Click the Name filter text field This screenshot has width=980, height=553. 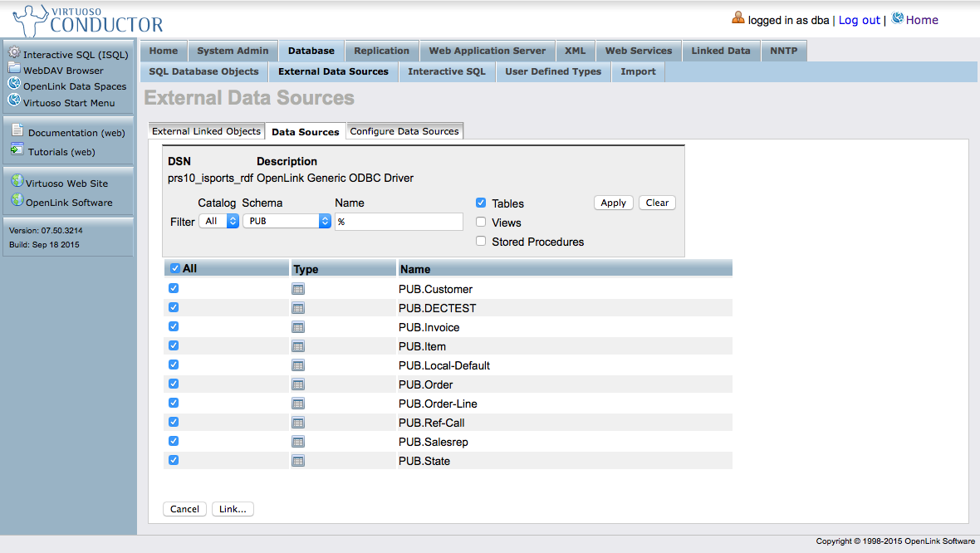point(399,222)
